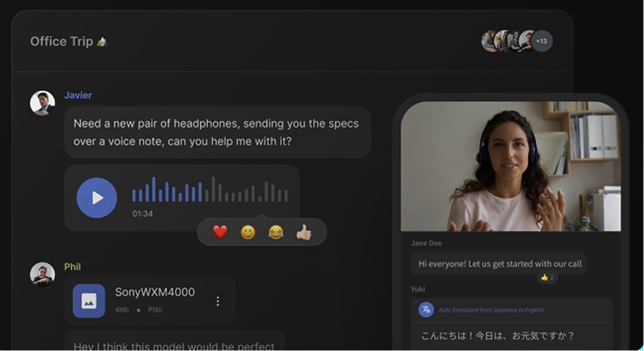This screenshot has height=351, width=644.
Task: Select Yuki's Japanese message text
Action: (x=497, y=336)
